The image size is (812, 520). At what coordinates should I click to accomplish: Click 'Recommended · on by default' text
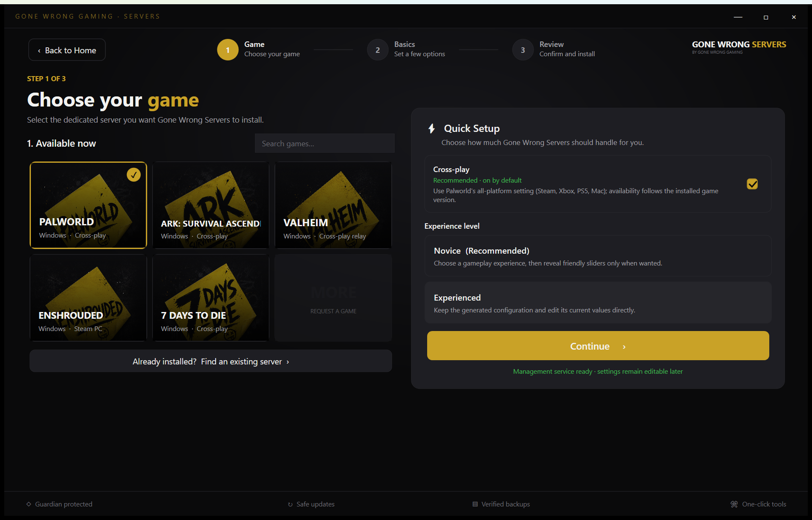(477, 180)
